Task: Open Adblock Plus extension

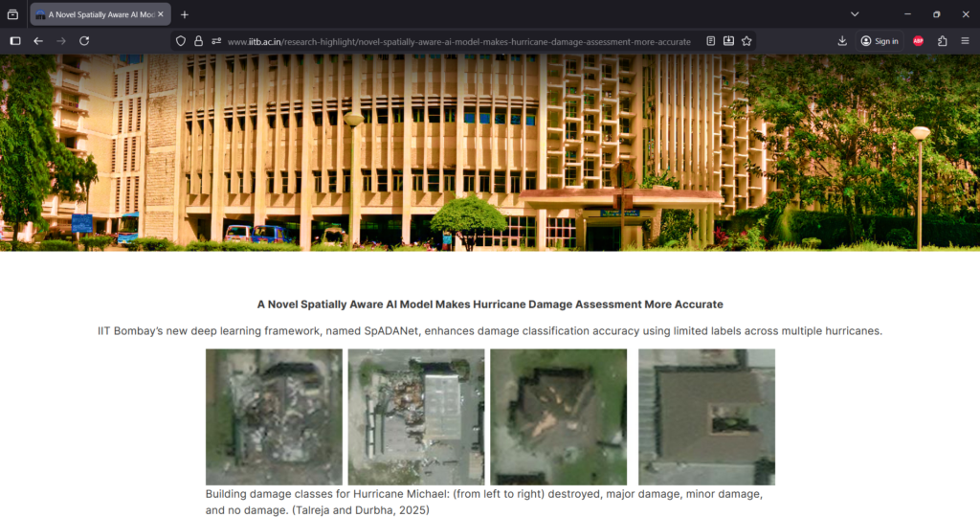Action: [918, 41]
